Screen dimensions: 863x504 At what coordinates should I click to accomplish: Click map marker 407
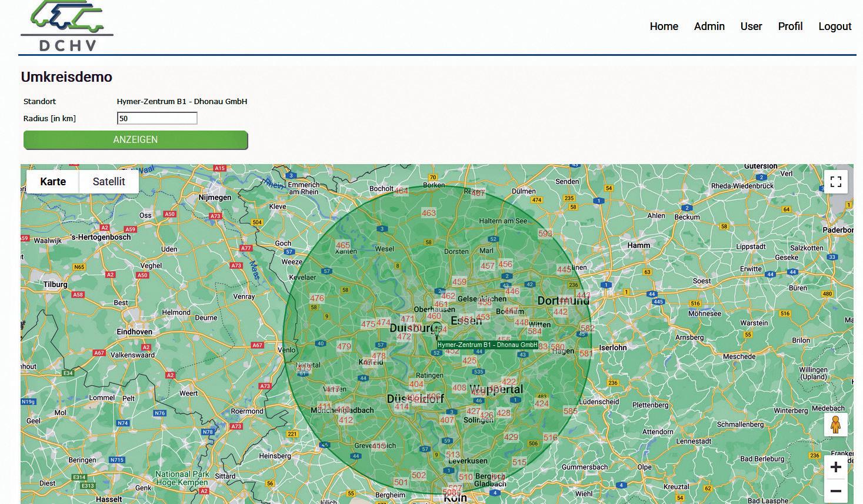[447, 420]
